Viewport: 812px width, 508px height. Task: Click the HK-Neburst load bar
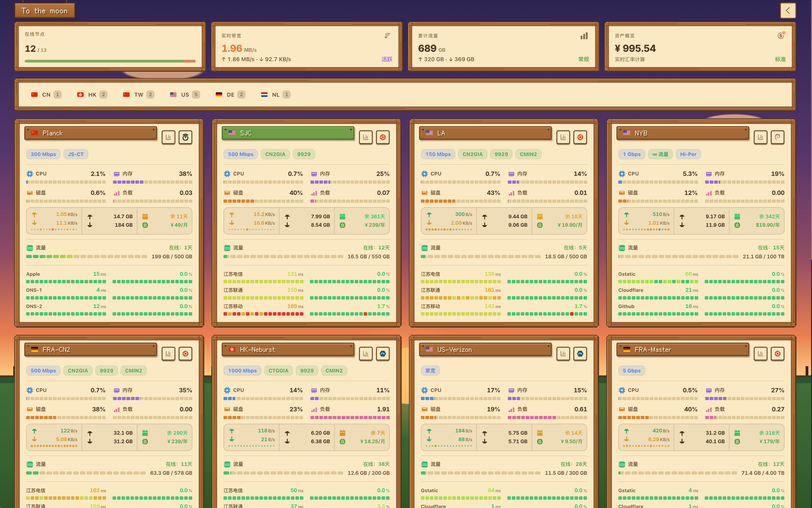(350, 418)
